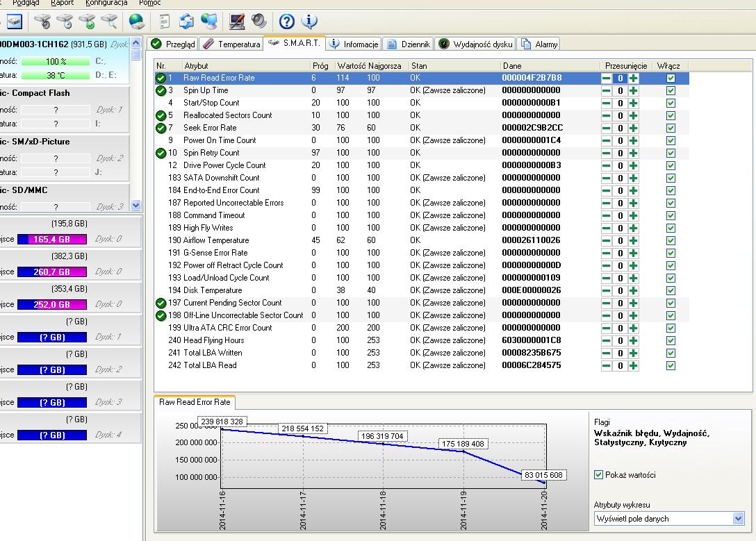This screenshot has height=541, width=756.
Task: Increase offset for Total LBA Read row
Action: click(634, 366)
